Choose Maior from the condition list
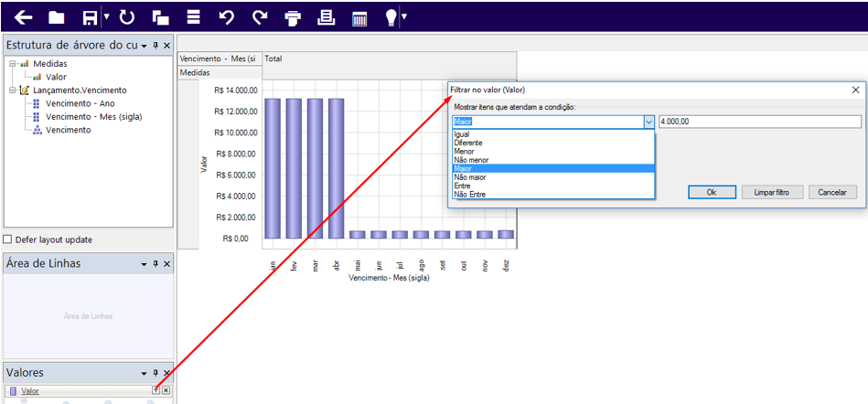868x404 pixels. pyautogui.click(x=553, y=169)
